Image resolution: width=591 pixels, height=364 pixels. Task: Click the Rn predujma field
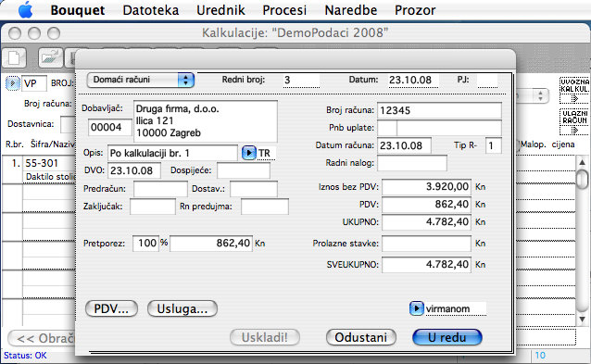coord(265,207)
